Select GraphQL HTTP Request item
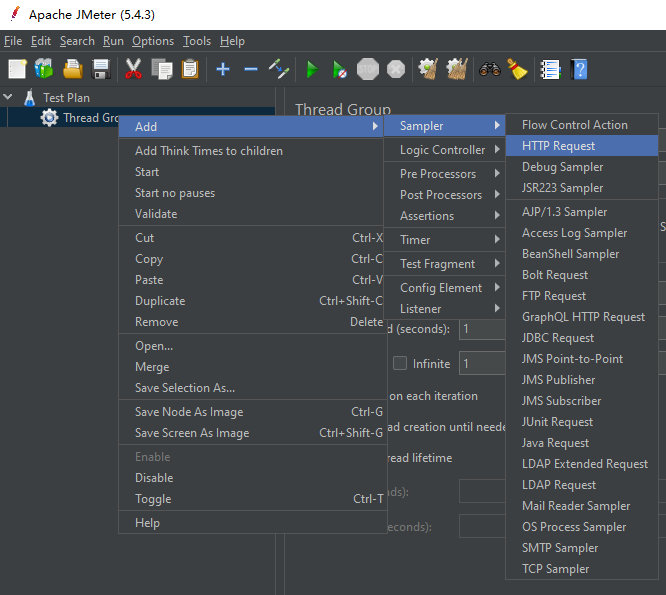 (x=583, y=317)
